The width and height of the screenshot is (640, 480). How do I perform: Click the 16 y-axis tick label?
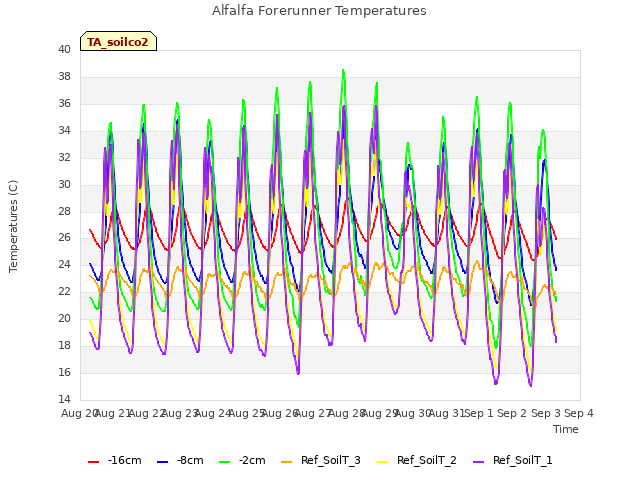pos(64,372)
